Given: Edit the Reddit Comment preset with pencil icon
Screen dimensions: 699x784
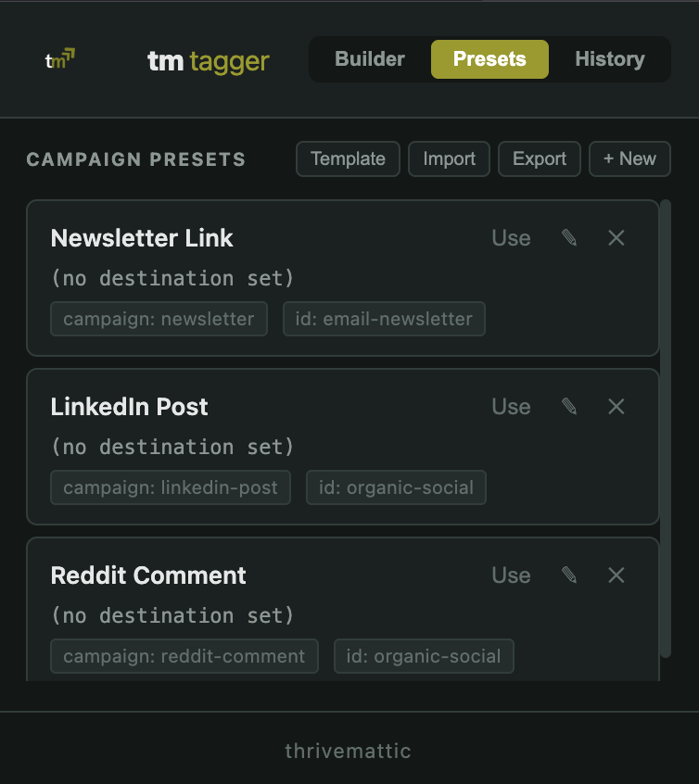Looking at the screenshot, I should click(568, 575).
